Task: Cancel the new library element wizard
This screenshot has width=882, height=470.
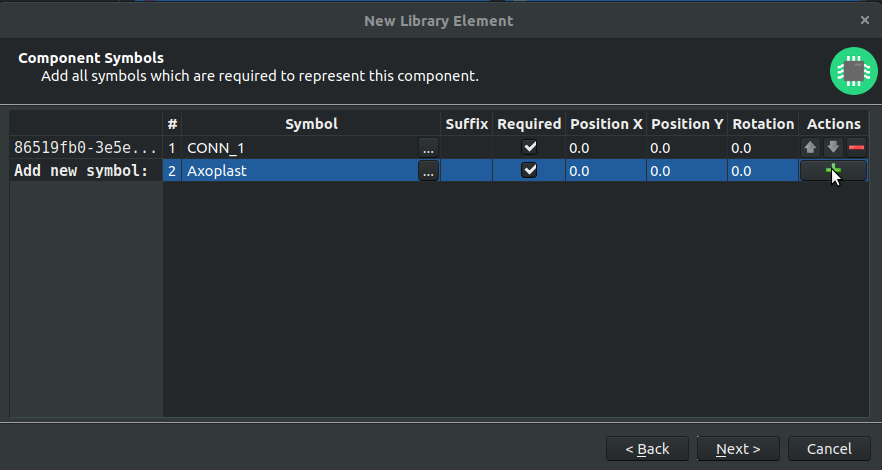Action: click(x=829, y=449)
